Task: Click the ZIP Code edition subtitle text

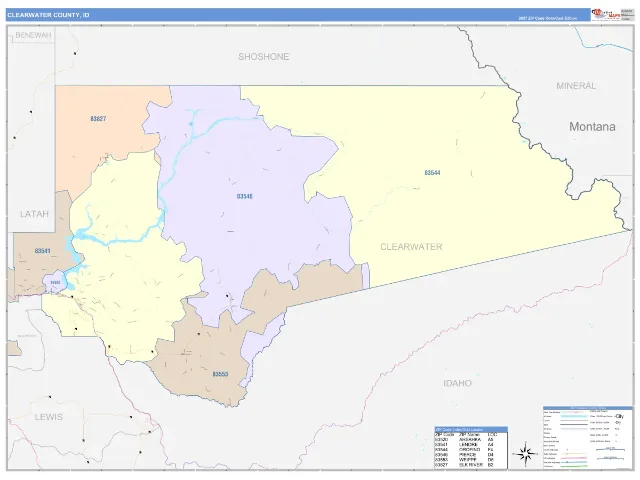Action: pyautogui.click(x=548, y=18)
